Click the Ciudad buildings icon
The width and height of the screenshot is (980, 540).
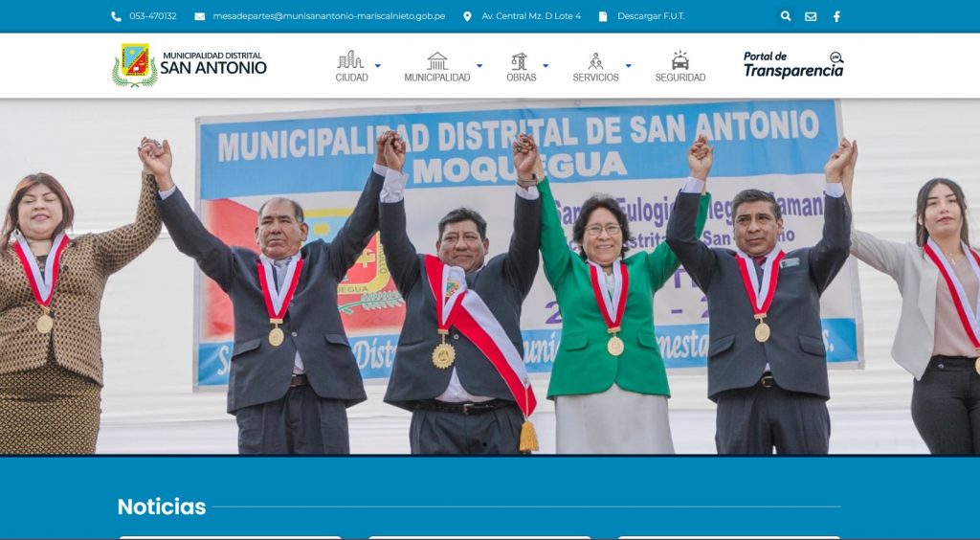pyautogui.click(x=350, y=60)
